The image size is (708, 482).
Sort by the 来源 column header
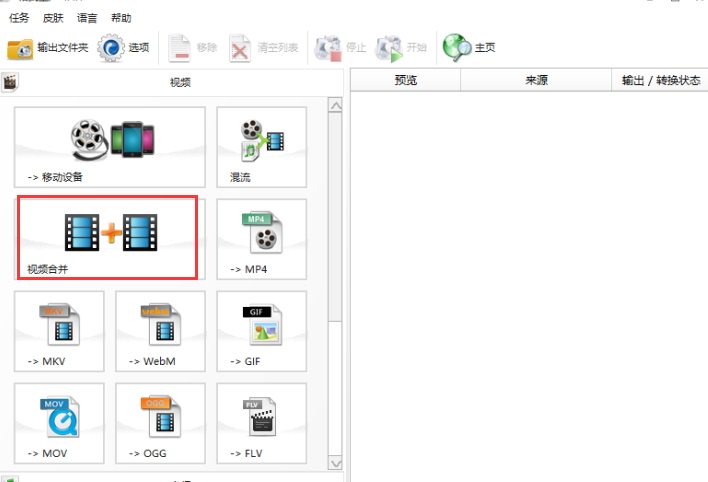[536, 80]
